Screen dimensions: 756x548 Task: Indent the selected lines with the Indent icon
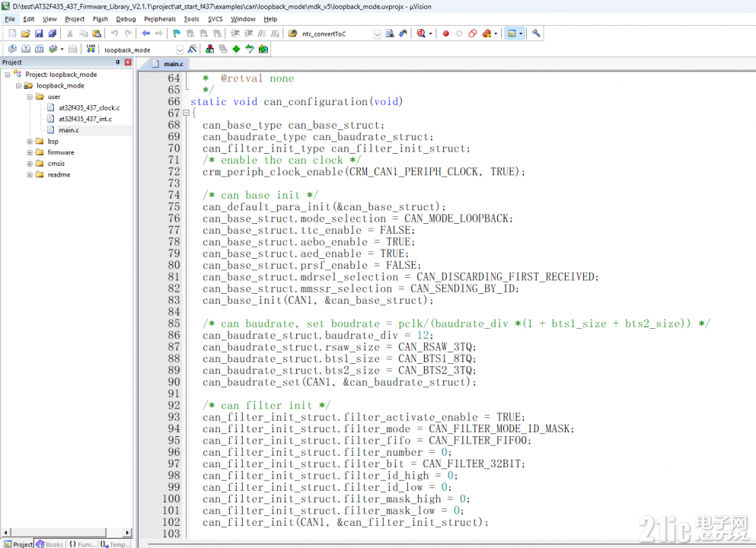[x=234, y=33]
